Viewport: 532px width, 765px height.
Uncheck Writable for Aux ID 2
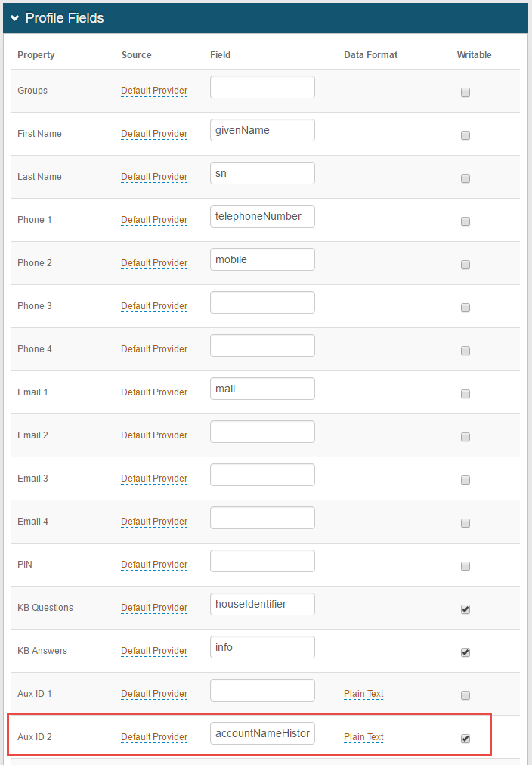tap(466, 739)
